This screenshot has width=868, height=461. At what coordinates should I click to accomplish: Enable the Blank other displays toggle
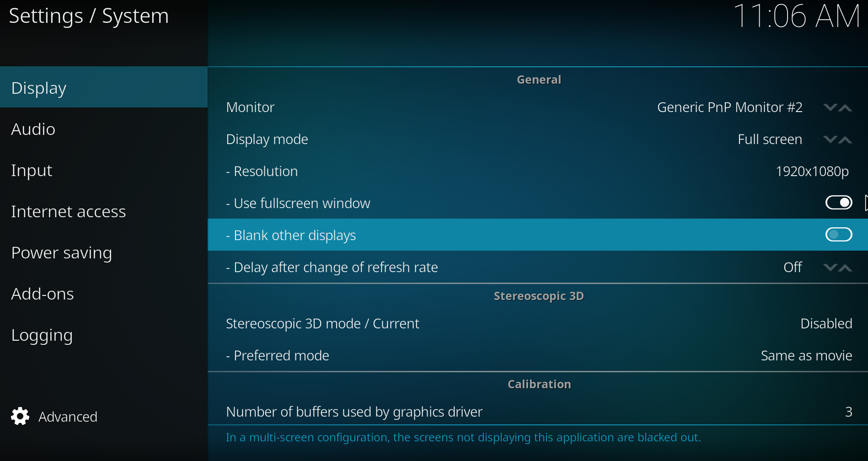tap(839, 235)
